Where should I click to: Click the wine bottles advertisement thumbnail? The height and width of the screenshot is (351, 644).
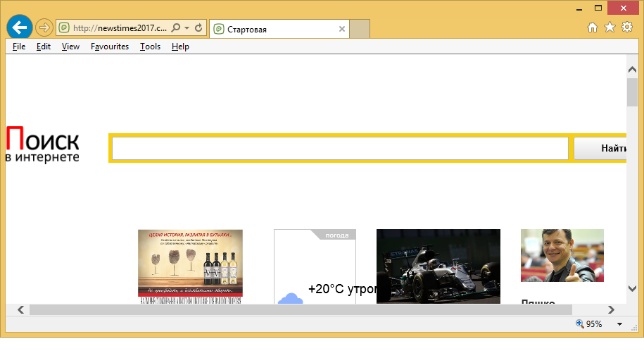pos(190,266)
